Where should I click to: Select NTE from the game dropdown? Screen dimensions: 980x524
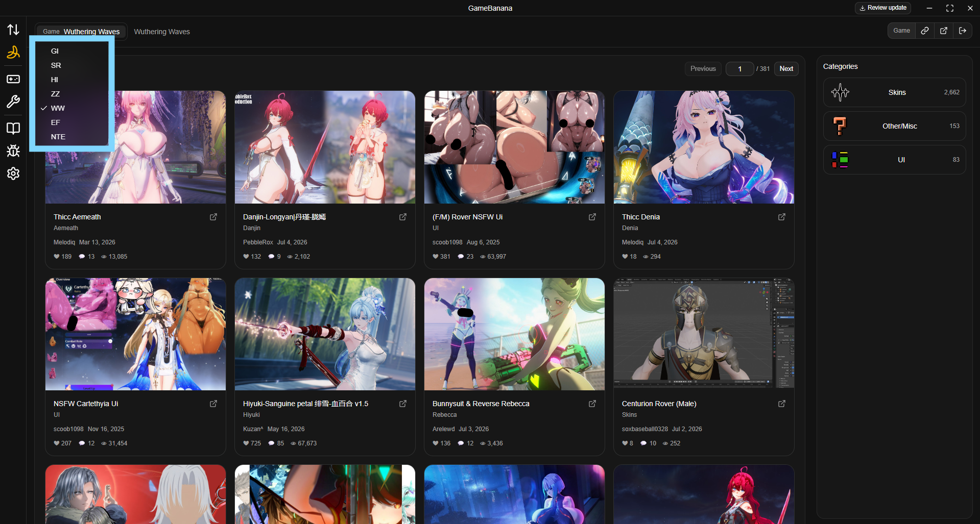(72, 137)
